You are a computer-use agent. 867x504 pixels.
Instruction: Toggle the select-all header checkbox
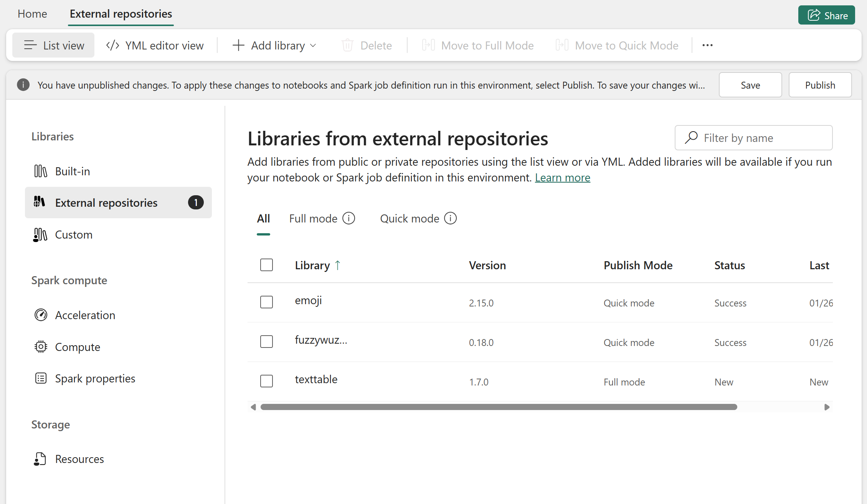266,265
